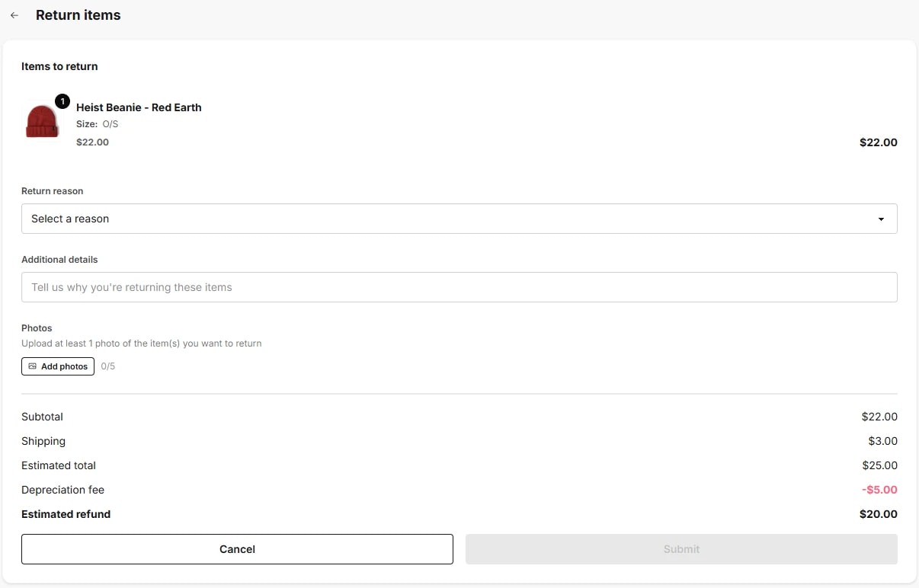Click the "Items to return" heading

tap(59, 66)
